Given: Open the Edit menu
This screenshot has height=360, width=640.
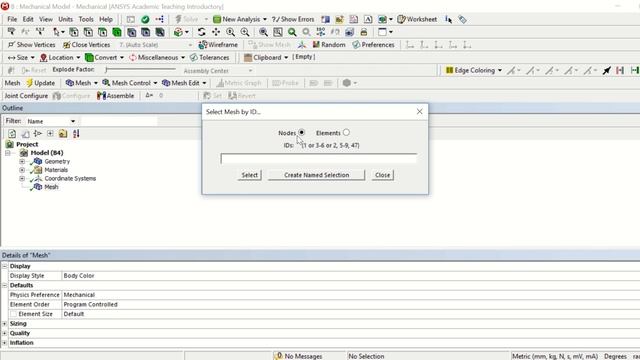Looking at the screenshot, I should [x=28, y=19].
